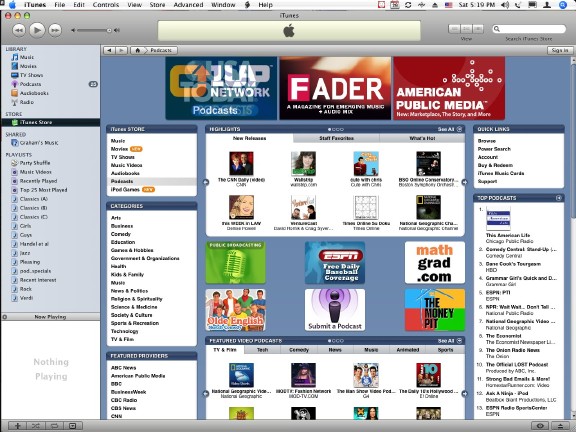576x432 pixels.
Task: Click the Highlights previous page arrow
Action: tap(206, 182)
